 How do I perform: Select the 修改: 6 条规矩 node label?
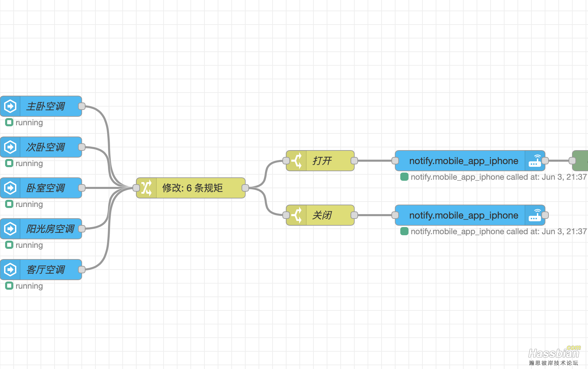[x=192, y=188]
